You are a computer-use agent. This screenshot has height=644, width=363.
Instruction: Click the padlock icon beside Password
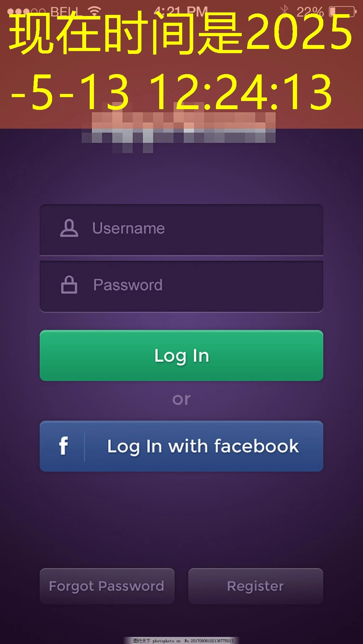pyautogui.click(x=69, y=285)
